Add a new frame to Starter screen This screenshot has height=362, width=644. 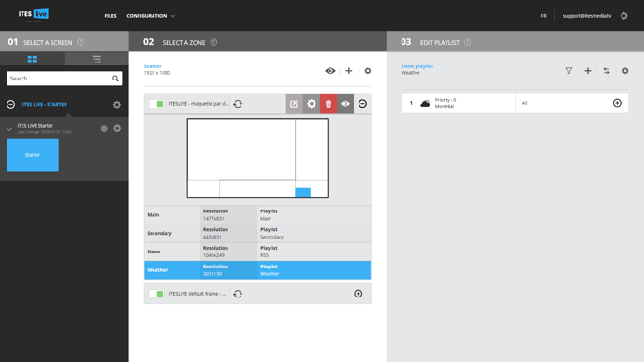point(349,71)
